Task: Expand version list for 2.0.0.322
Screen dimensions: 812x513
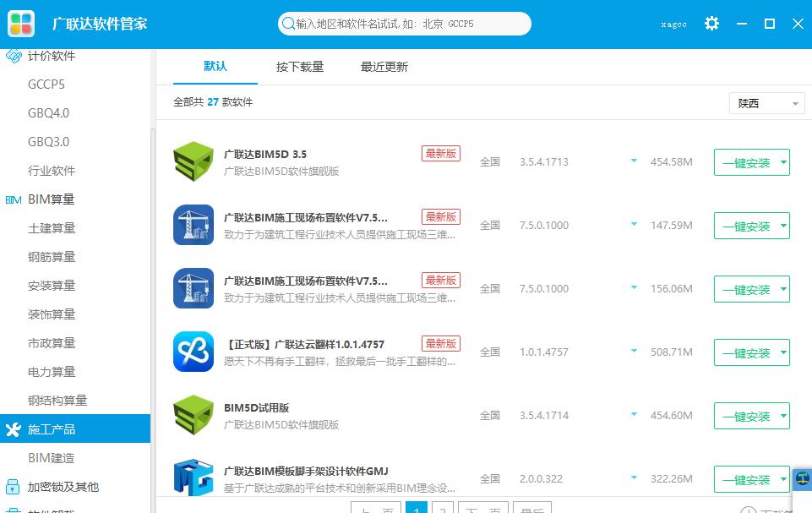Action: [634, 478]
